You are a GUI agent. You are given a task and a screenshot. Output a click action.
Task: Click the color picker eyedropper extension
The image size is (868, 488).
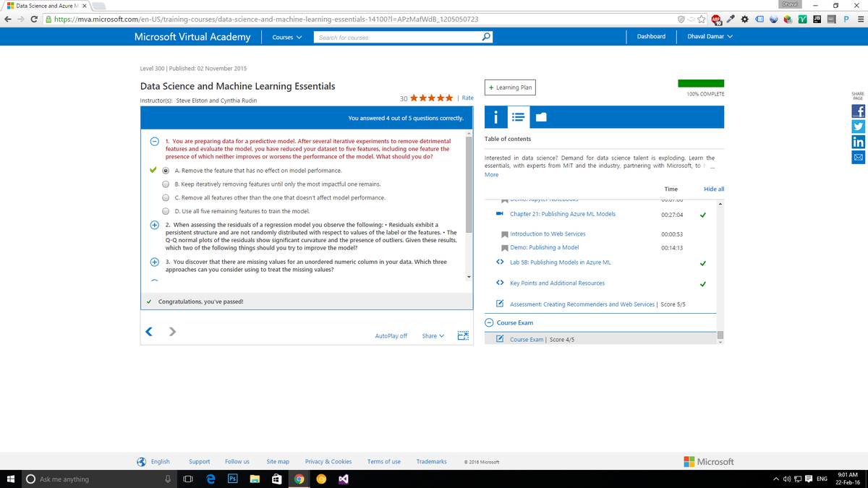(x=730, y=20)
